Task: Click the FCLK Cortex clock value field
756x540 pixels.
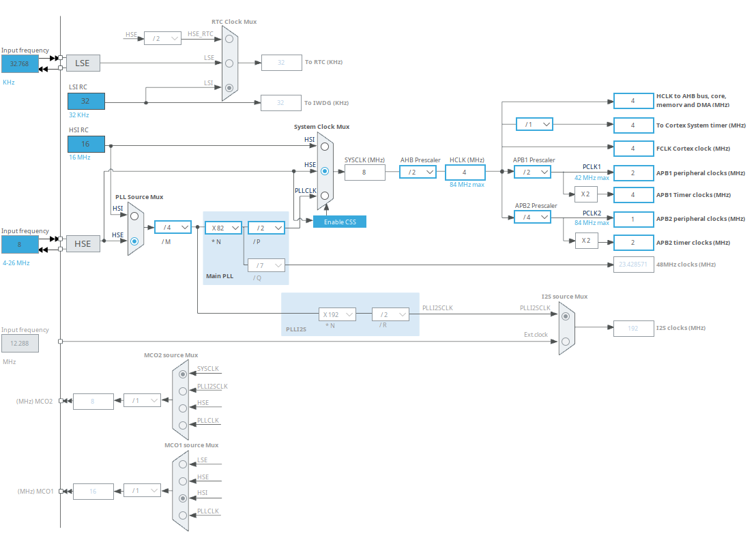Action: 634,149
